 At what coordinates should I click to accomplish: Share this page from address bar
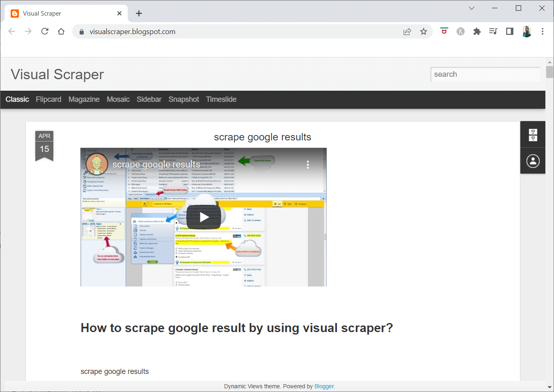click(407, 32)
